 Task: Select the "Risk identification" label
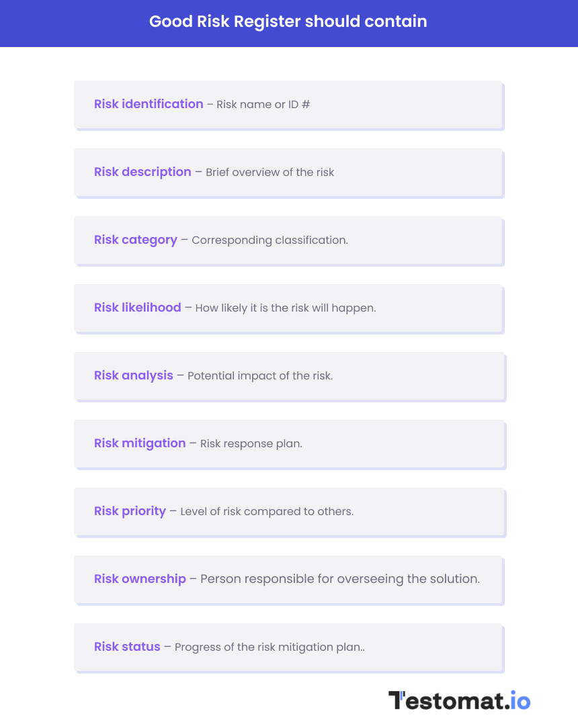(149, 104)
